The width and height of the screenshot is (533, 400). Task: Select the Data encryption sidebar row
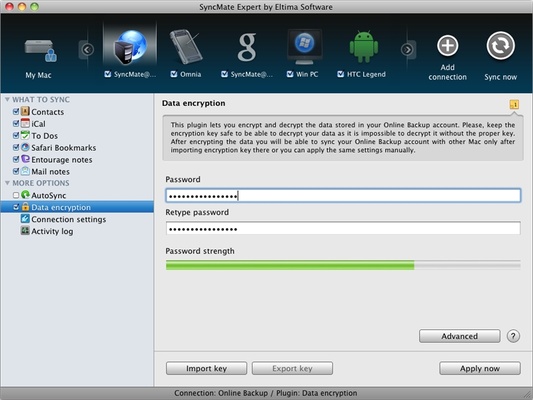click(x=77, y=207)
